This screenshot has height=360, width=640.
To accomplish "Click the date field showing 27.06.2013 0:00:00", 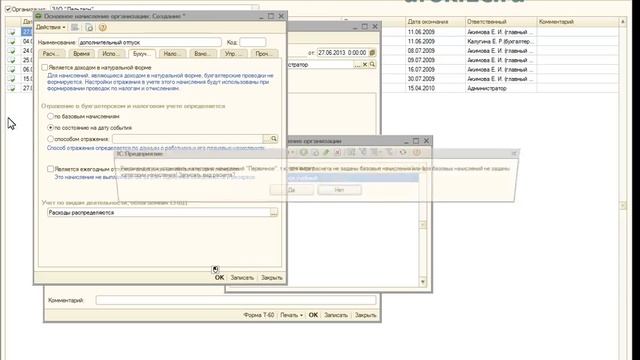I will click(x=343, y=53).
